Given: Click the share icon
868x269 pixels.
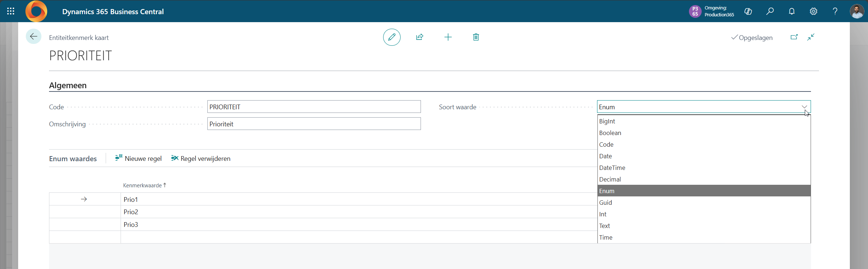Looking at the screenshot, I should 419,37.
